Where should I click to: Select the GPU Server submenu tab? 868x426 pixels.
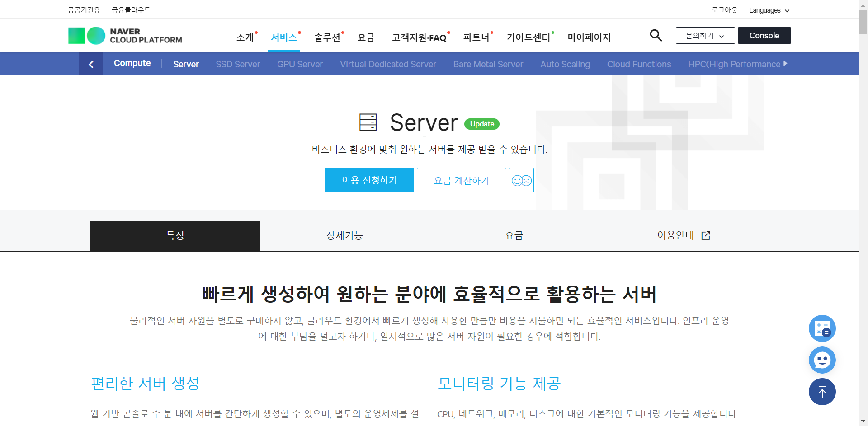point(300,64)
